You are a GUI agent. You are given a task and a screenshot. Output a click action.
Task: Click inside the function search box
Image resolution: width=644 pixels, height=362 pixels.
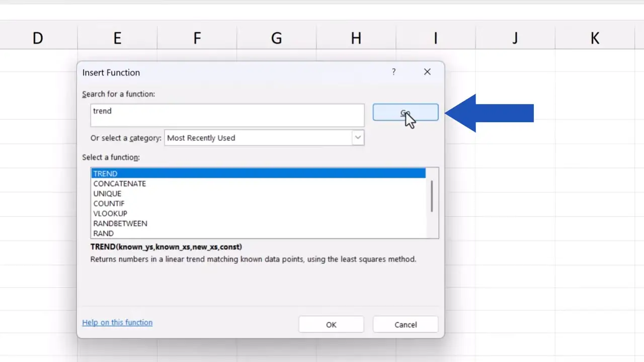coord(227,115)
